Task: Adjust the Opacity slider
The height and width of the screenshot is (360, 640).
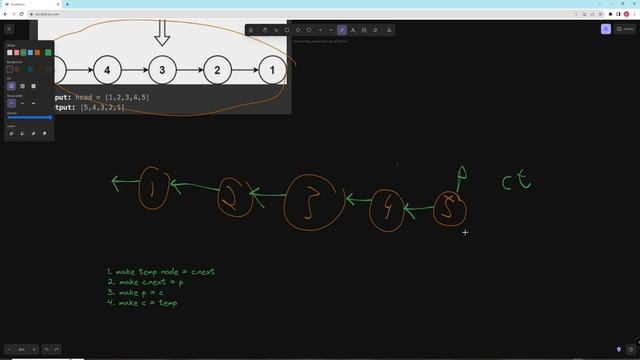Action: (x=29, y=118)
